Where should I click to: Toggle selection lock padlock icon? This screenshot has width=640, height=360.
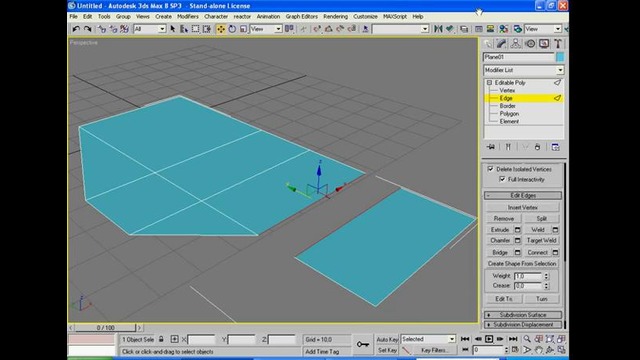click(161, 339)
